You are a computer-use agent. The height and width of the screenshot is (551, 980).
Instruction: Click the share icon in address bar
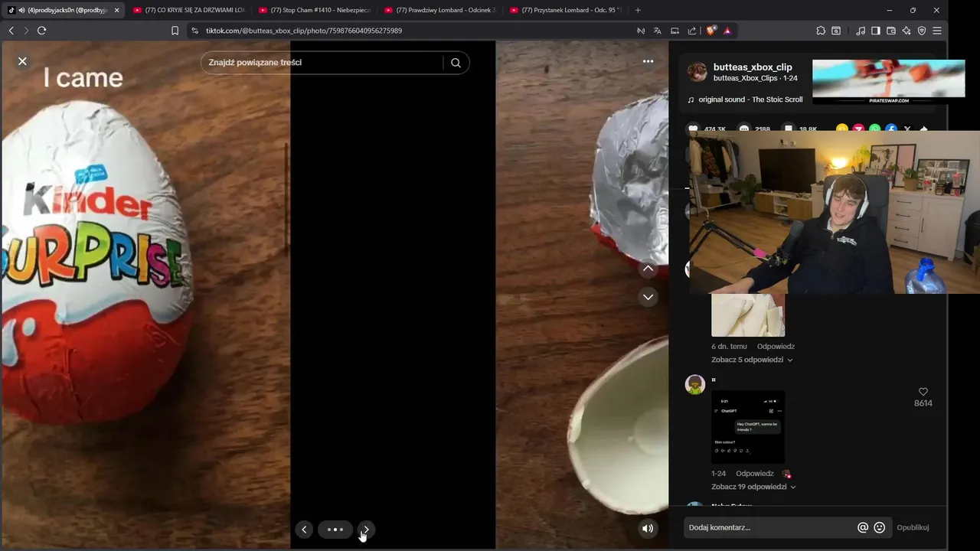point(692,31)
